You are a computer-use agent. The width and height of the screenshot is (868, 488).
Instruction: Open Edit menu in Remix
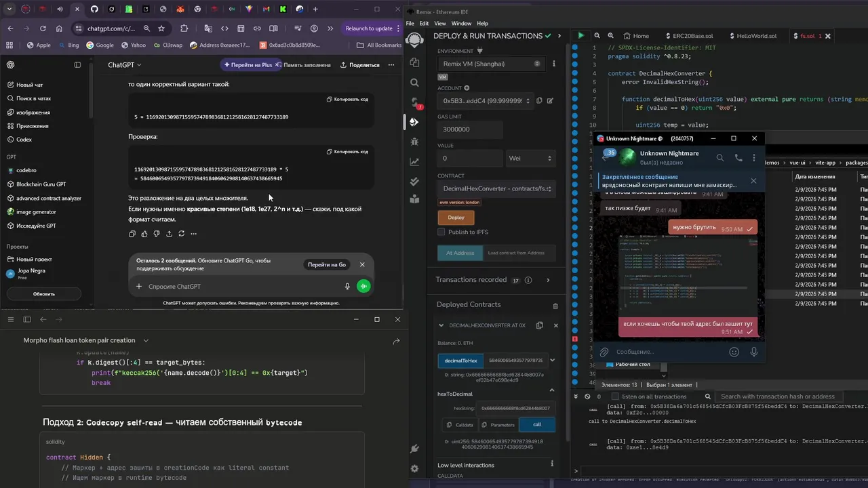click(x=424, y=23)
